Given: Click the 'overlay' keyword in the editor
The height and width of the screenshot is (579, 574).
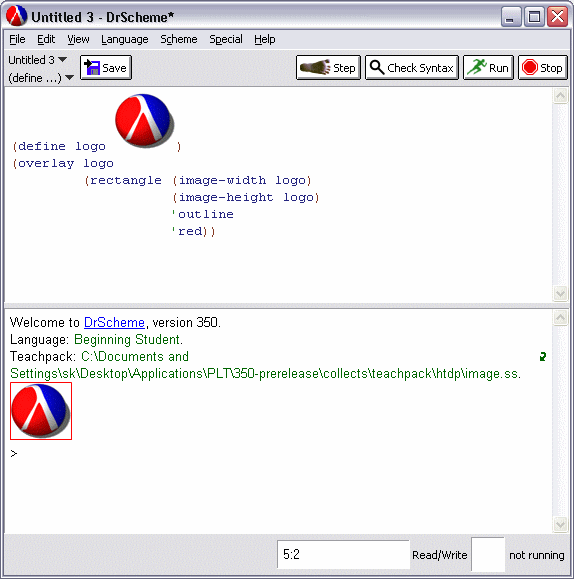Looking at the screenshot, I should click(x=46, y=163).
